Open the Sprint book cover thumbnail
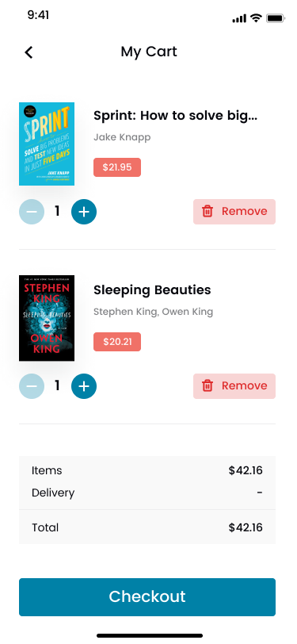The height and width of the screenshot is (644, 297). coord(47,144)
